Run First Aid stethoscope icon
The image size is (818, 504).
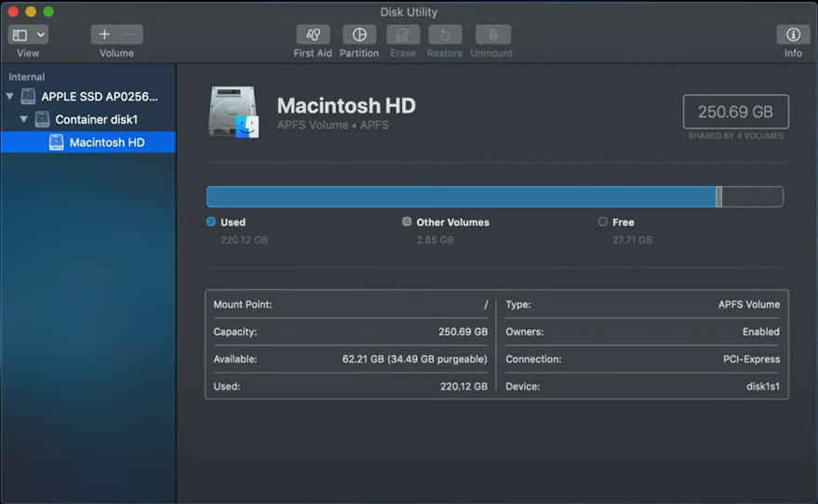tap(313, 34)
